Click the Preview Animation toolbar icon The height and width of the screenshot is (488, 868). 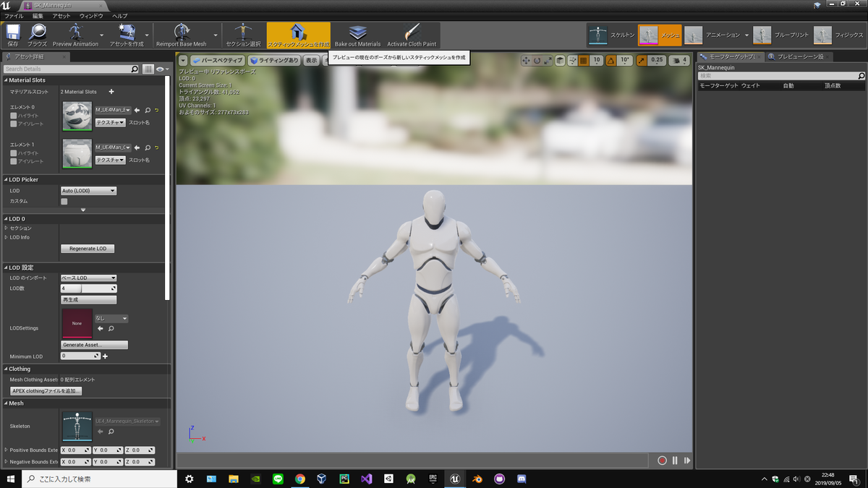pos(75,34)
